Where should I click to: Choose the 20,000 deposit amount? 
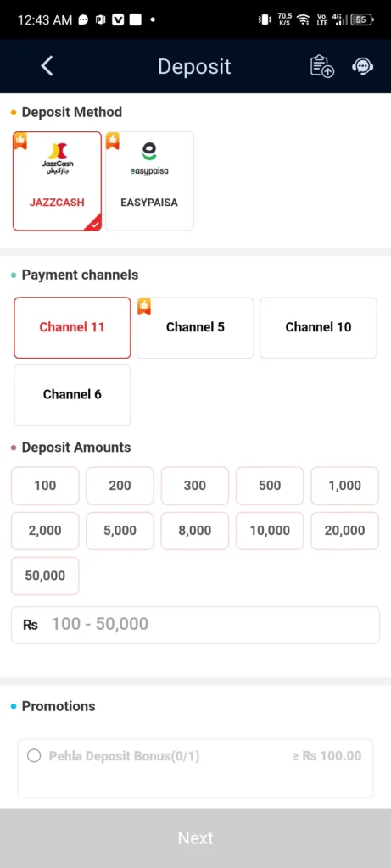[344, 531]
